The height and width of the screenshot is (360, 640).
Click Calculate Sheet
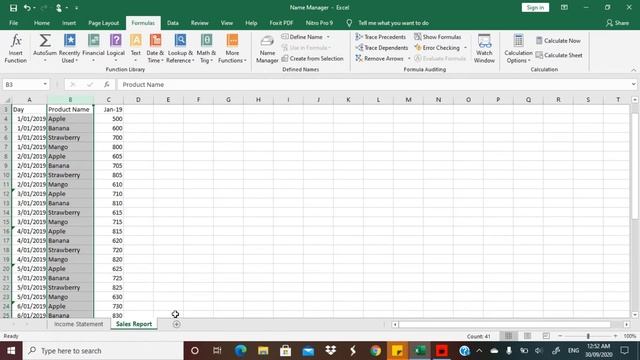point(559,55)
